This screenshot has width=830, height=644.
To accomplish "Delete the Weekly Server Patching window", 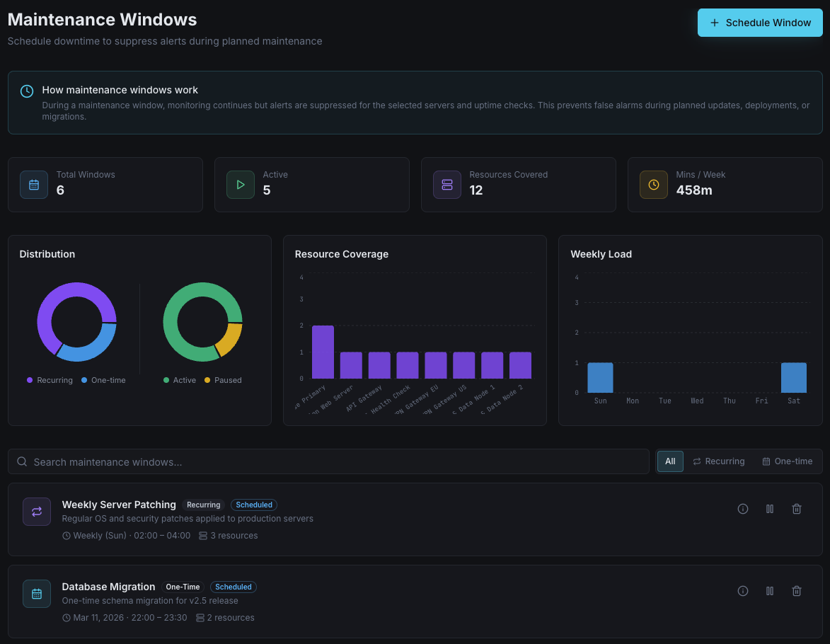I will [796, 509].
